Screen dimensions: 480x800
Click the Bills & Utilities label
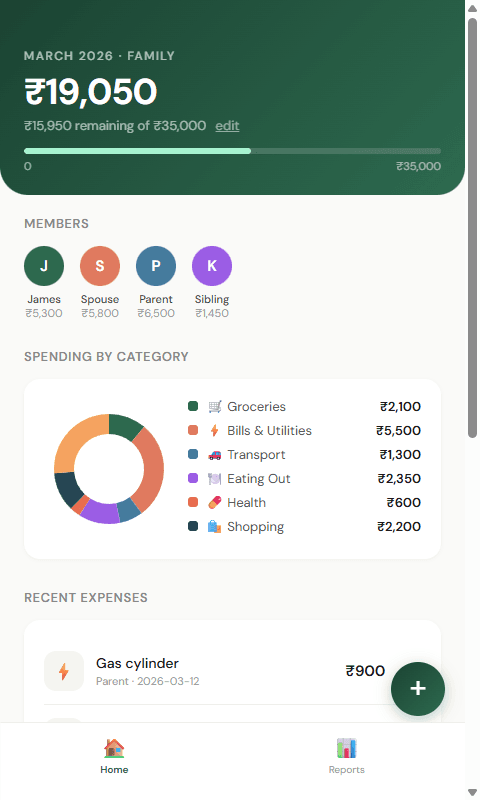click(x=269, y=431)
